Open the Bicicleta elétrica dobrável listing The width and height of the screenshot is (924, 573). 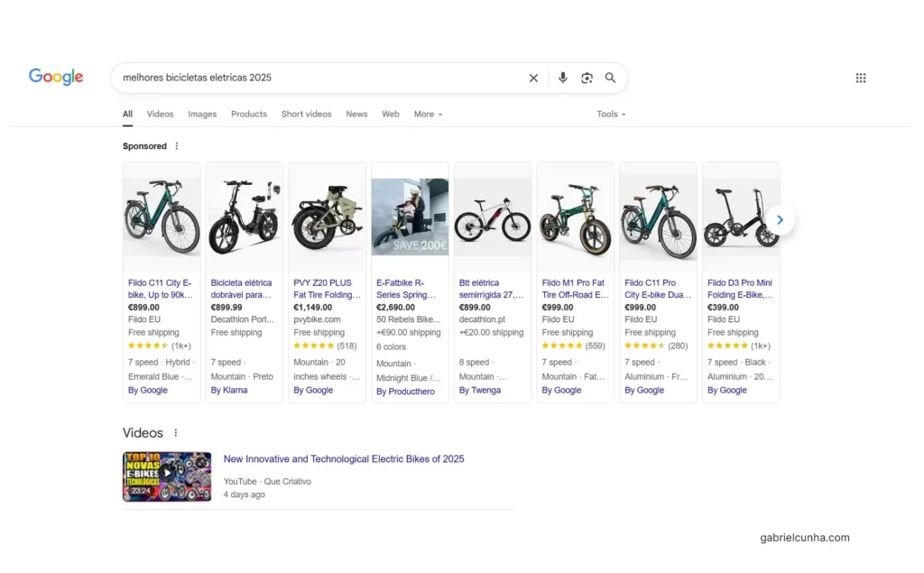[242, 289]
